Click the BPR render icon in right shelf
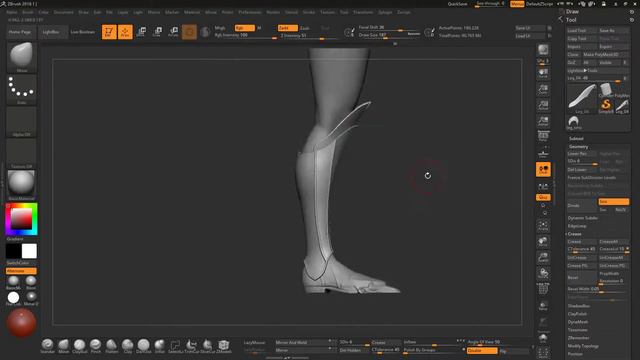Image resolution: width=640 pixels, height=360 pixels. coord(543,51)
